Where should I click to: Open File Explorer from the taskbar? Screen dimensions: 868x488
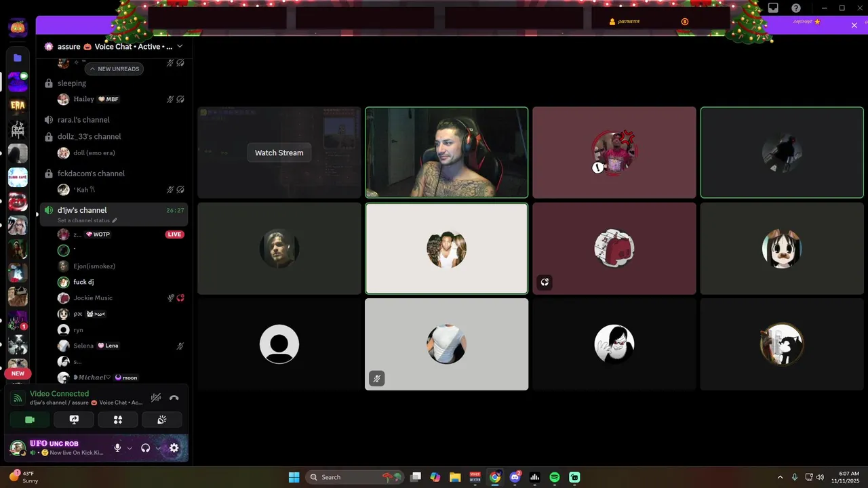(x=455, y=477)
